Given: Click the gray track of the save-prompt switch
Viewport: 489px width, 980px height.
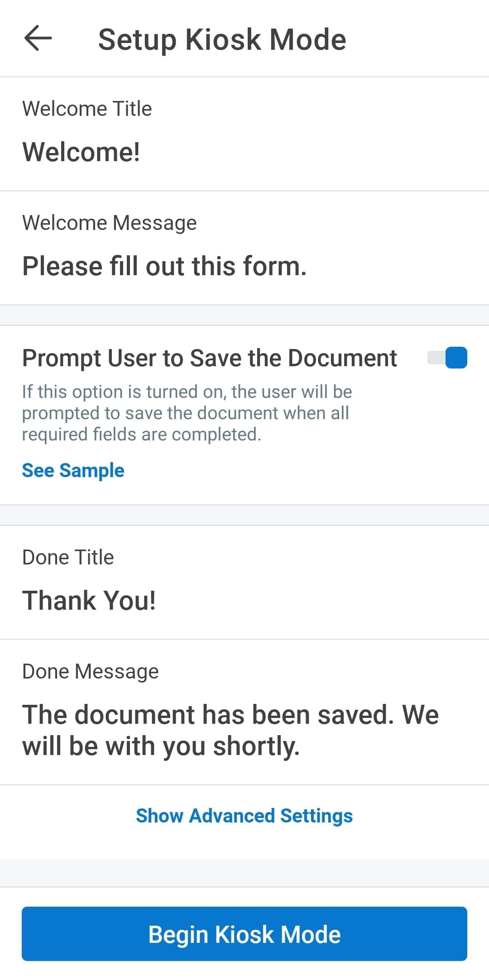Looking at the screenshot, I should pyautogui.click(x=436, y=358).
